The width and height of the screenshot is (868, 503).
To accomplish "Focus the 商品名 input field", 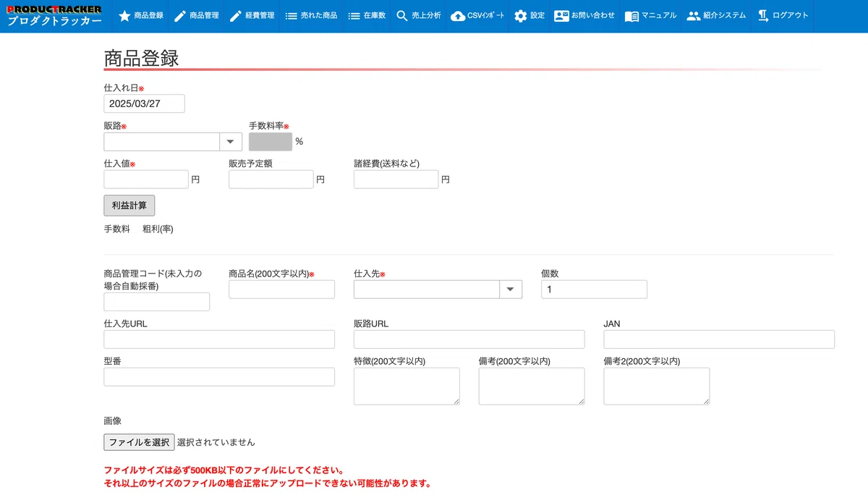I will [x=282, y=289].
